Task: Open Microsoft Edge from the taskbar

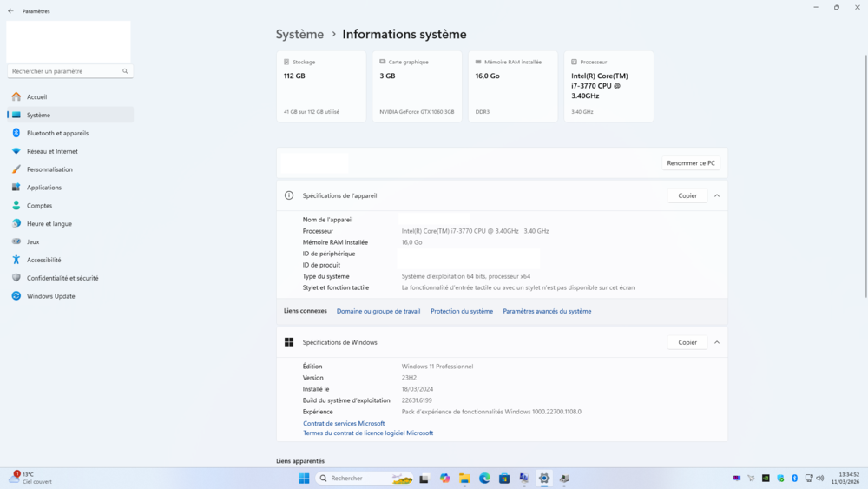Action: click(x=484, y=479)
